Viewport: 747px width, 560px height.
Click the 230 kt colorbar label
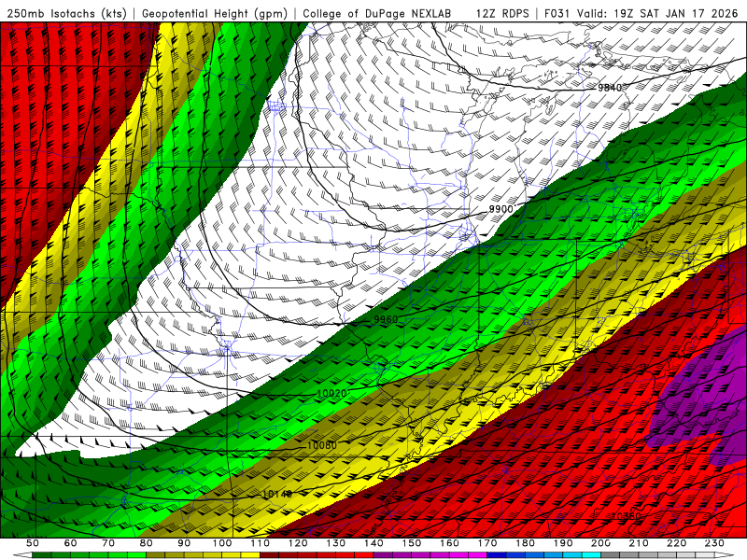714,543
